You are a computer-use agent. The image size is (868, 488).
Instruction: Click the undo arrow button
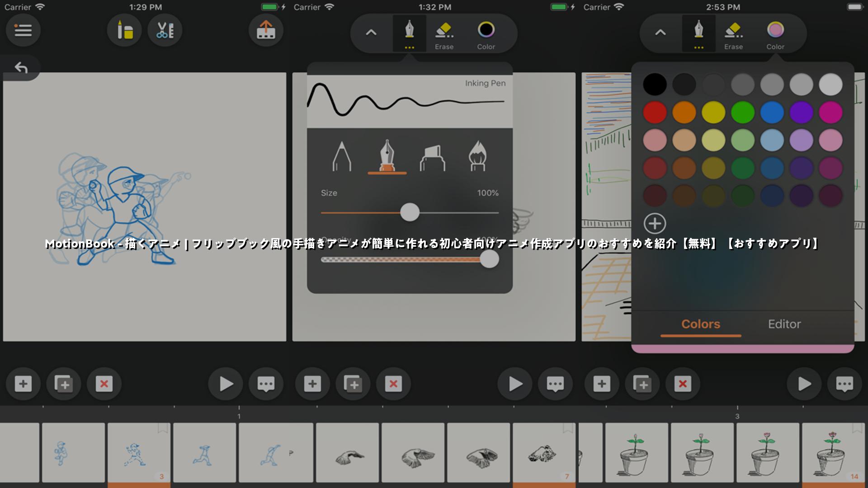tap(21, 68)
